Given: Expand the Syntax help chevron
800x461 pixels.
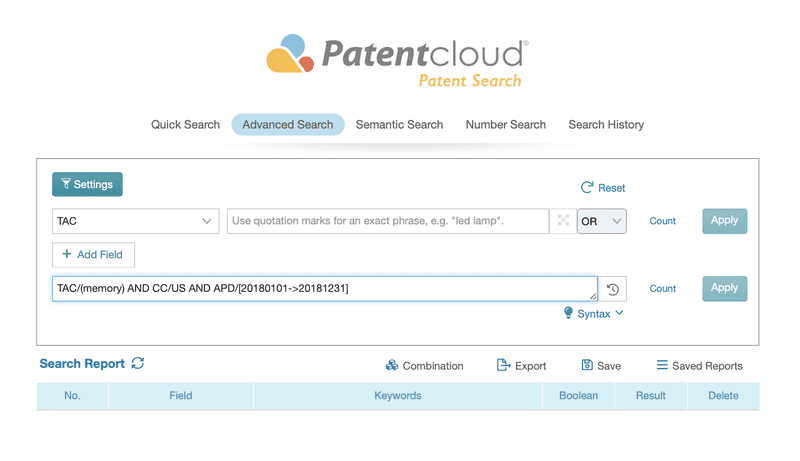Looking at the screenshot, I should pyautogui.click(x=619, y=313).
